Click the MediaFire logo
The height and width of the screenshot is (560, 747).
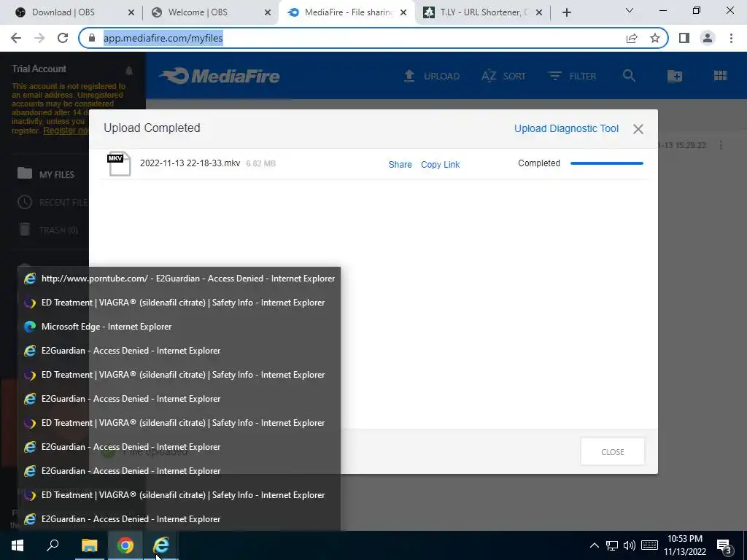pyautogui.click(x=220, y=76)
